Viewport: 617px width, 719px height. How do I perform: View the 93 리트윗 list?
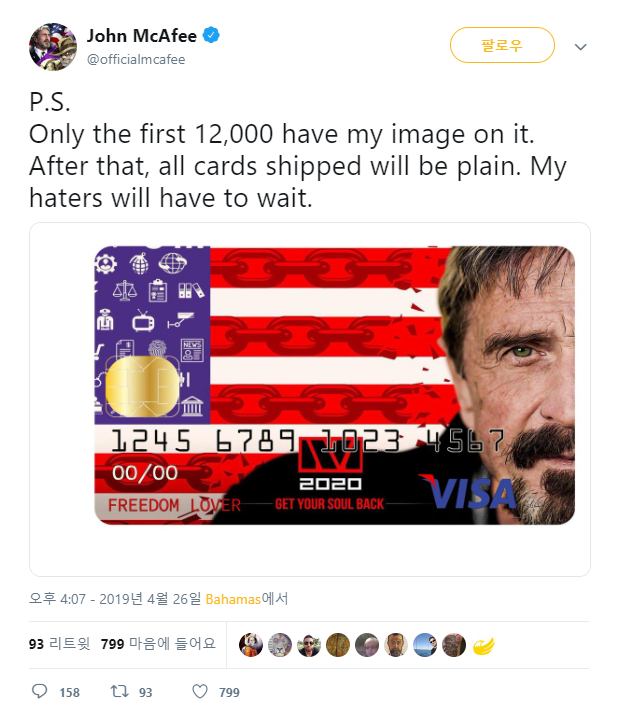click(59, 644)
